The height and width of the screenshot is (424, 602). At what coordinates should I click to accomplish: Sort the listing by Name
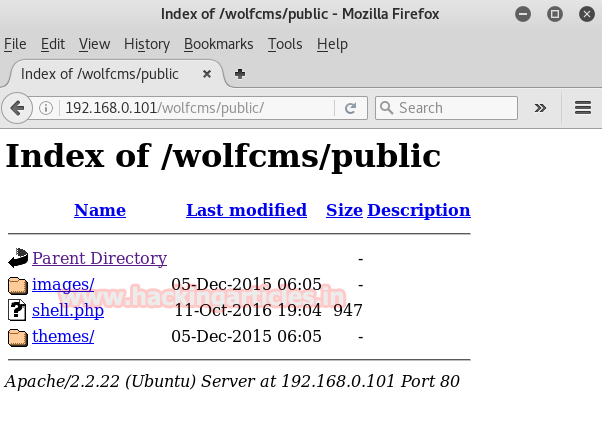coord(100,210)
